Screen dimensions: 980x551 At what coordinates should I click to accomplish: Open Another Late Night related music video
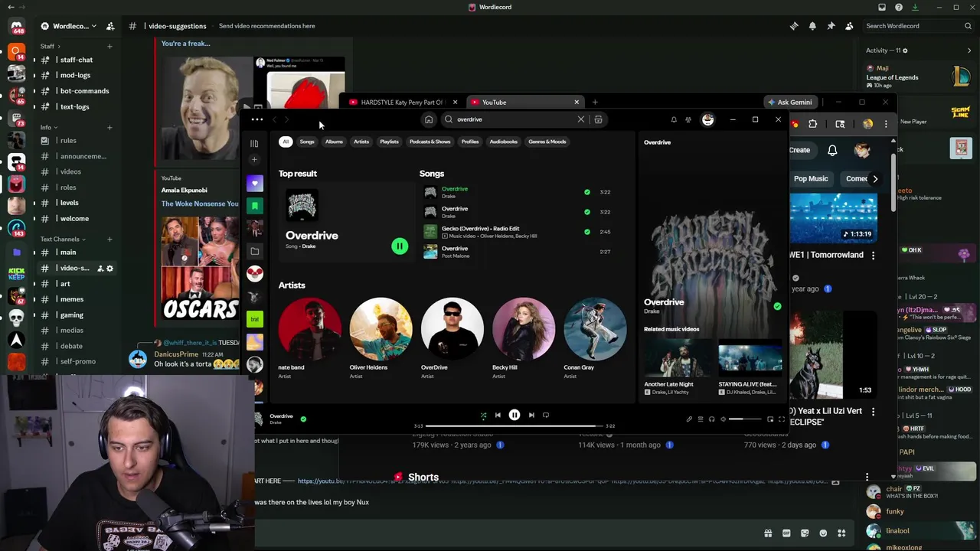click(677, 366)
